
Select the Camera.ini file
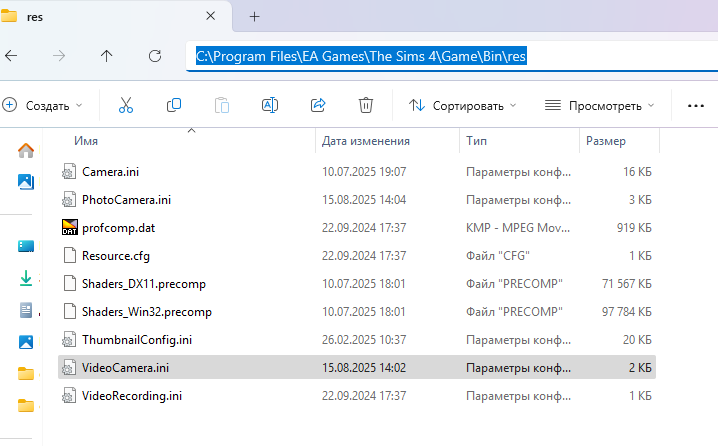[357, 172]
